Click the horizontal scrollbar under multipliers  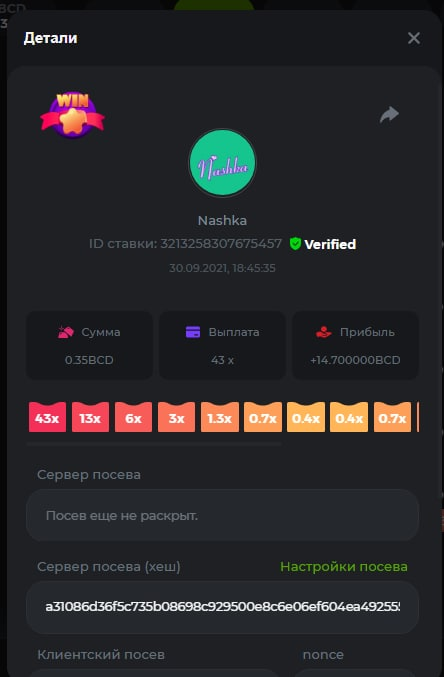click(x=154, y=443)
